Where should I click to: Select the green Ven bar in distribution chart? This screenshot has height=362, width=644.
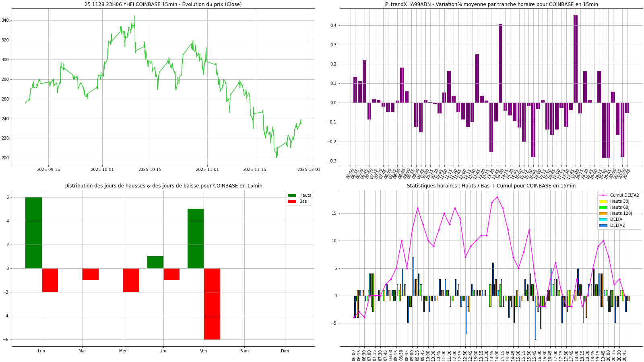[196, 239]
